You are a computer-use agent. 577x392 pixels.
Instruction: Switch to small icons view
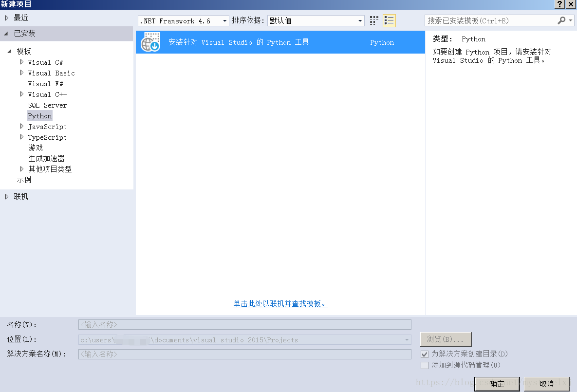pyautogui.click(x=374, y=20)
